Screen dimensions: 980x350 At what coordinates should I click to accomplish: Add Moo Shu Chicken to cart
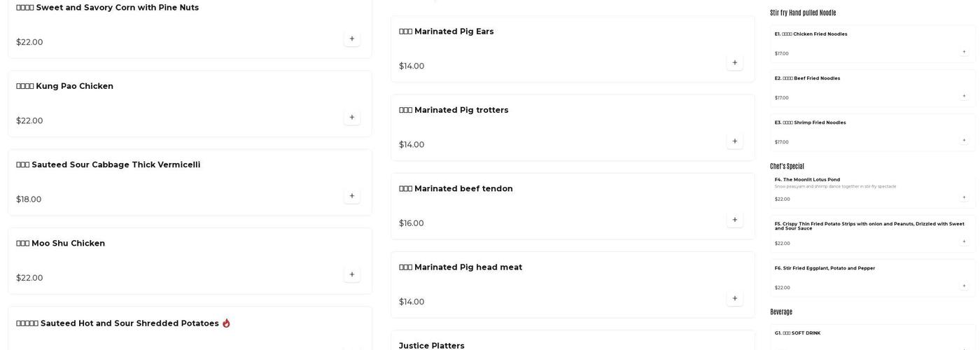click(351, 274)
